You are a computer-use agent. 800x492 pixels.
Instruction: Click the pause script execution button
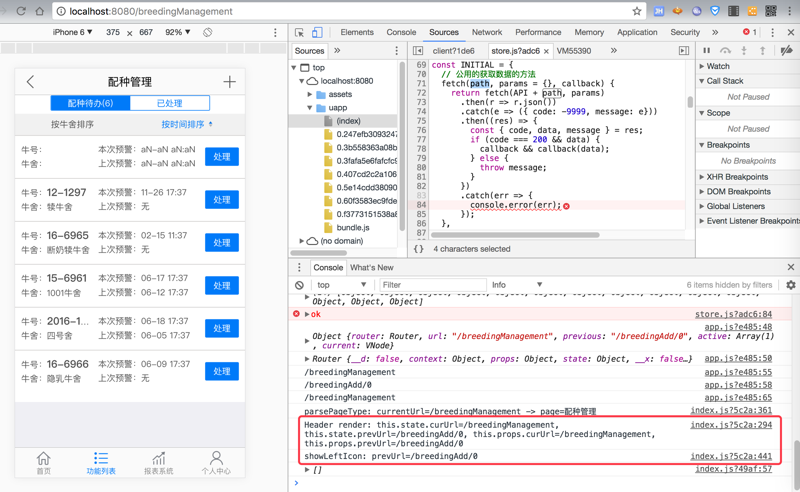tap(706, 51)
